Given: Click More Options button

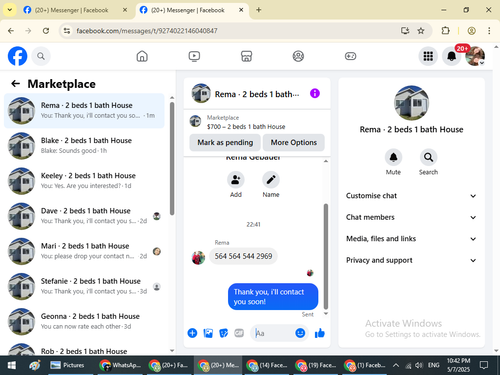Looking at the screenshot, I should pos(294,142).
